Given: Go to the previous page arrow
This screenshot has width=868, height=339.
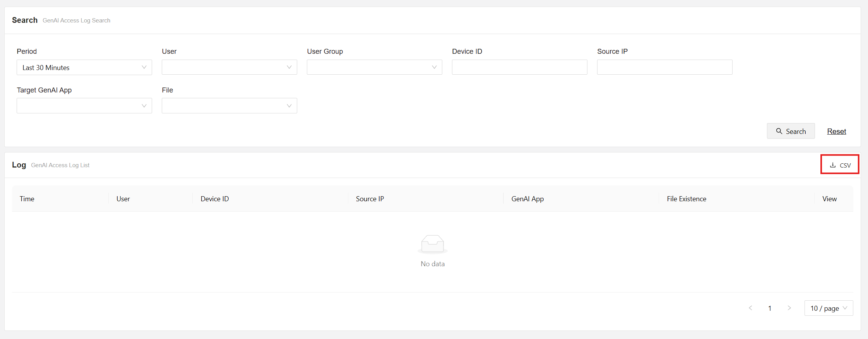Looking at the screenshot, I should click(750, 308).
